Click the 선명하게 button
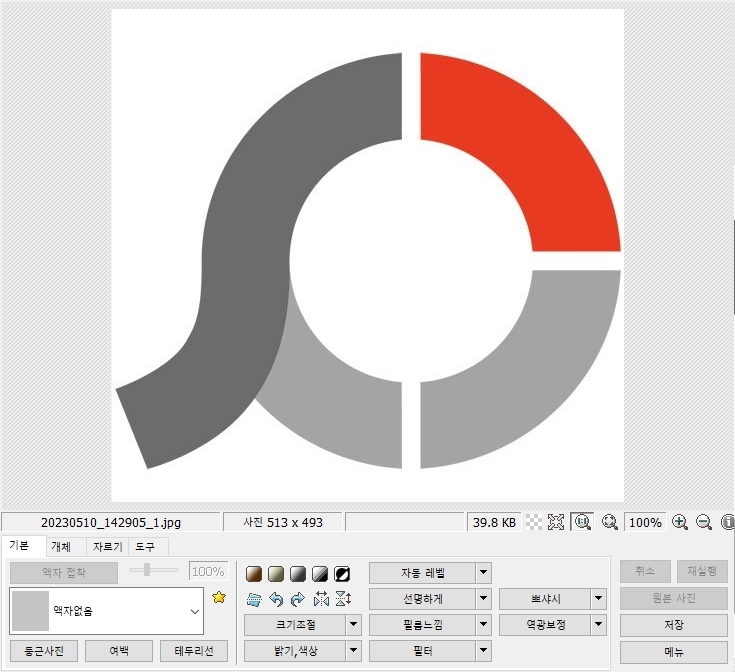 [422, 599]
